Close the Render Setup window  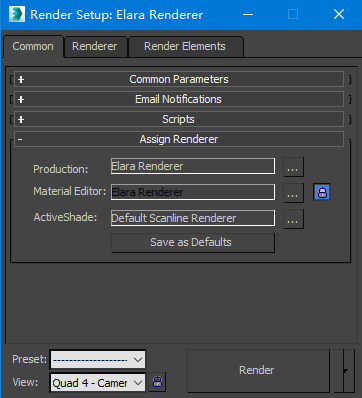tap(339, 14)
